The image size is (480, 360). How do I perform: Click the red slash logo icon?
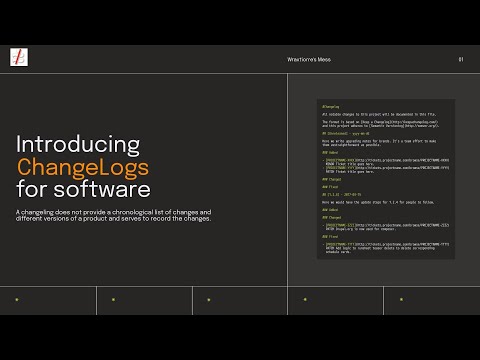[19, 57]
